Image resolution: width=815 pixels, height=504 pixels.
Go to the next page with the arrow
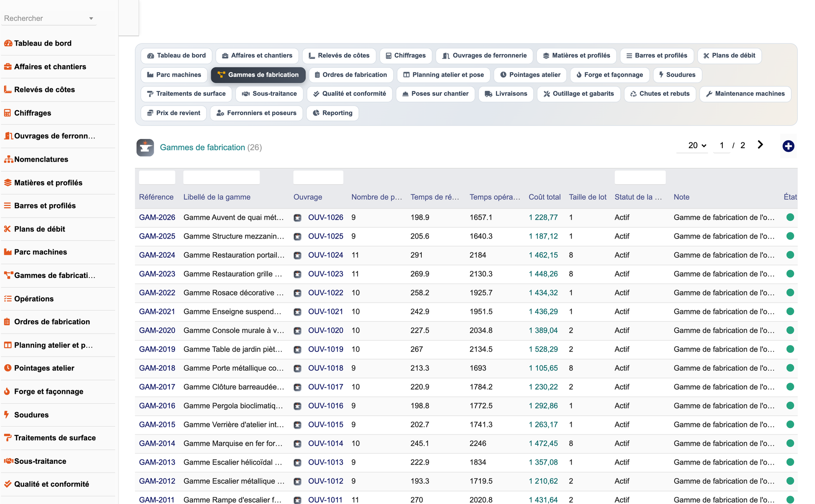point(760,145)
